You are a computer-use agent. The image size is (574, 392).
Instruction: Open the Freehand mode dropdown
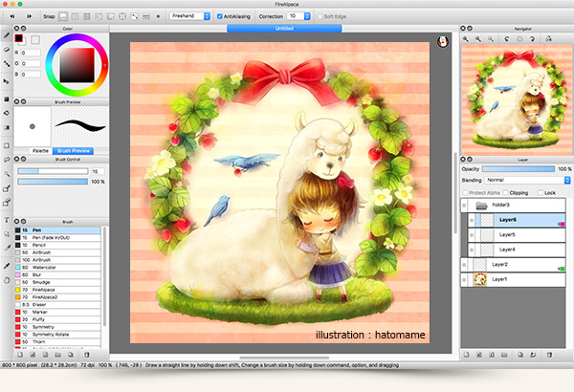click(x=190, y=16)
